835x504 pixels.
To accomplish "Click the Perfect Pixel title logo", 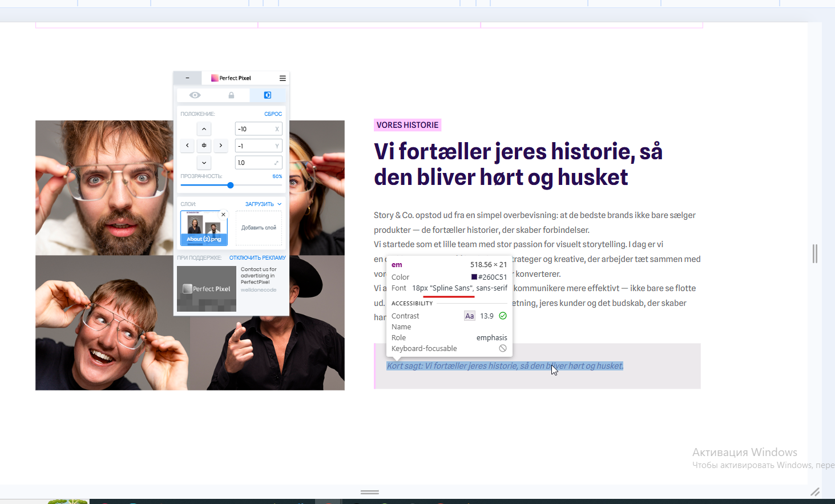I will click(x=231, y=78).
